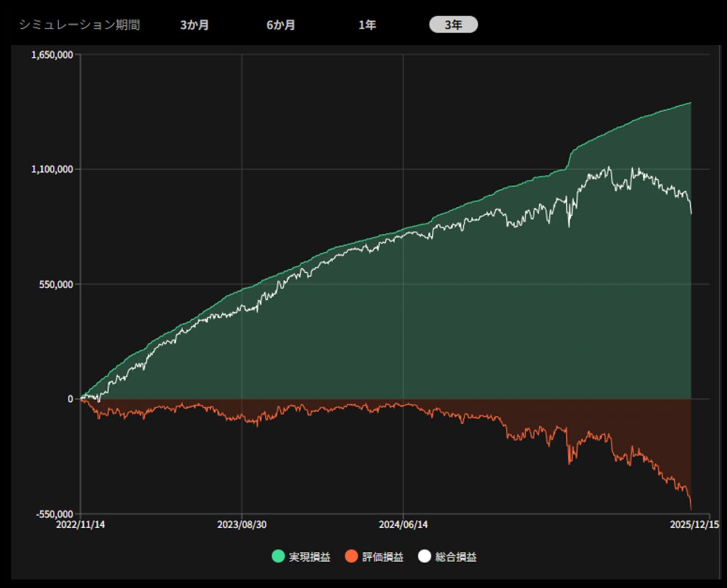Choose the 1年 simulation period
The width and height of the screenshot is (727, 588).
pos(367,25)
